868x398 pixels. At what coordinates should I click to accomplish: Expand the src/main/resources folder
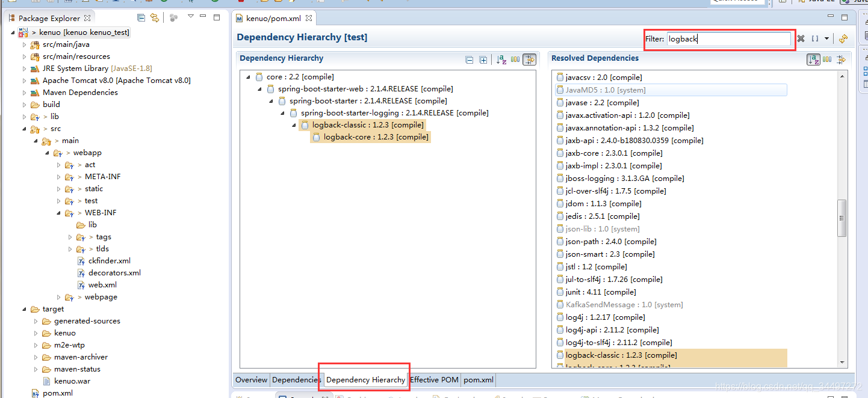tap(25, 57)
